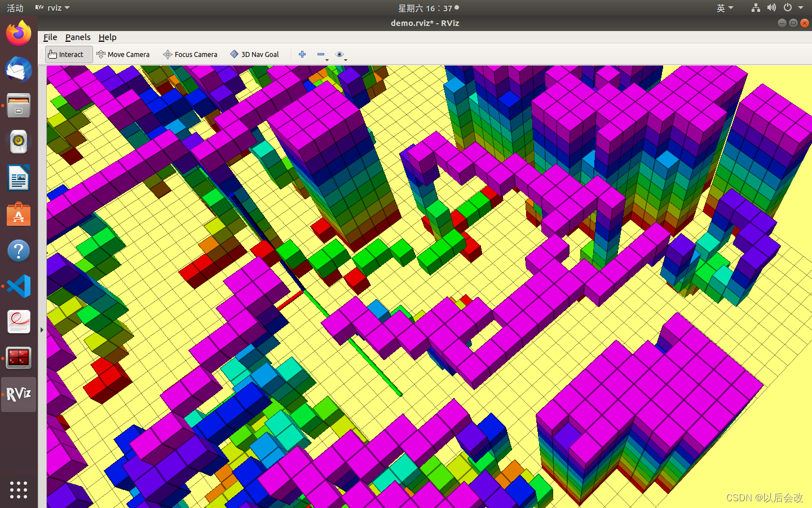
Task: Open the power system menu icon
Action: (787, 8)
